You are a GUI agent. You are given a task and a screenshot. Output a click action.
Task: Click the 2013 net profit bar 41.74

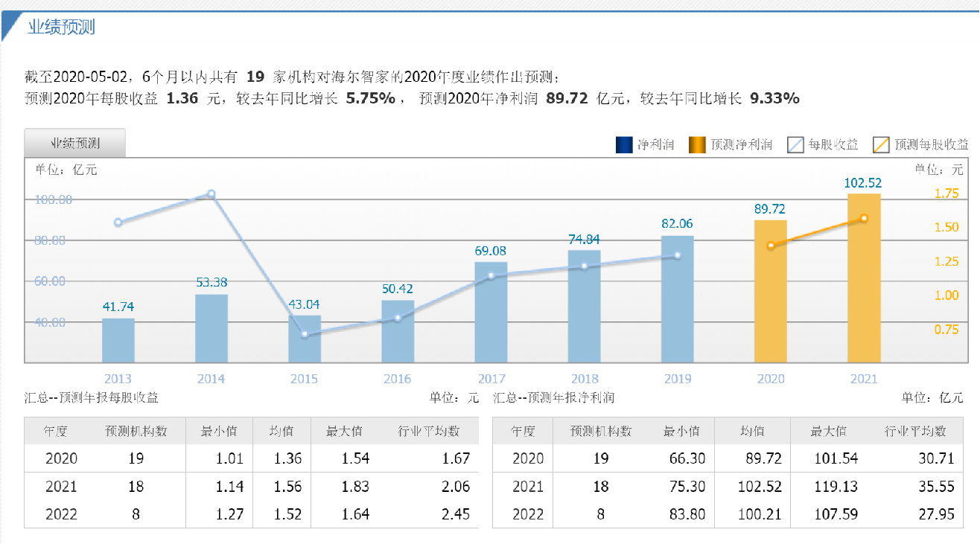coord(118,341)
